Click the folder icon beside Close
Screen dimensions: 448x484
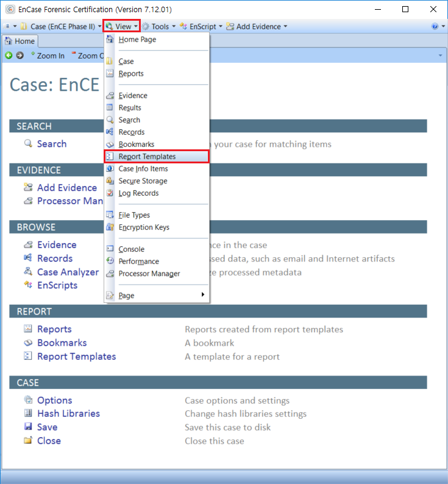pos(28,440)
